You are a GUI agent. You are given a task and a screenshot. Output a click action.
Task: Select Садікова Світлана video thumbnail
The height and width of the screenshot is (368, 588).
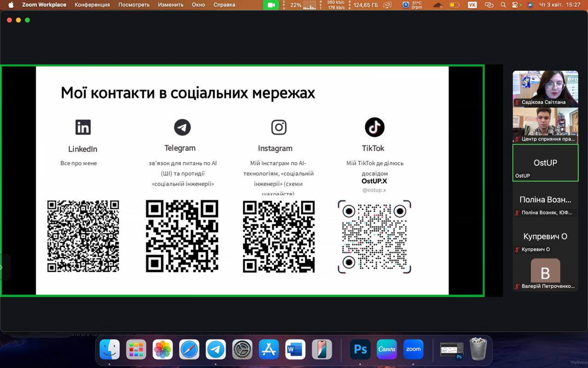pyautogui.click(x=545, y=89)
